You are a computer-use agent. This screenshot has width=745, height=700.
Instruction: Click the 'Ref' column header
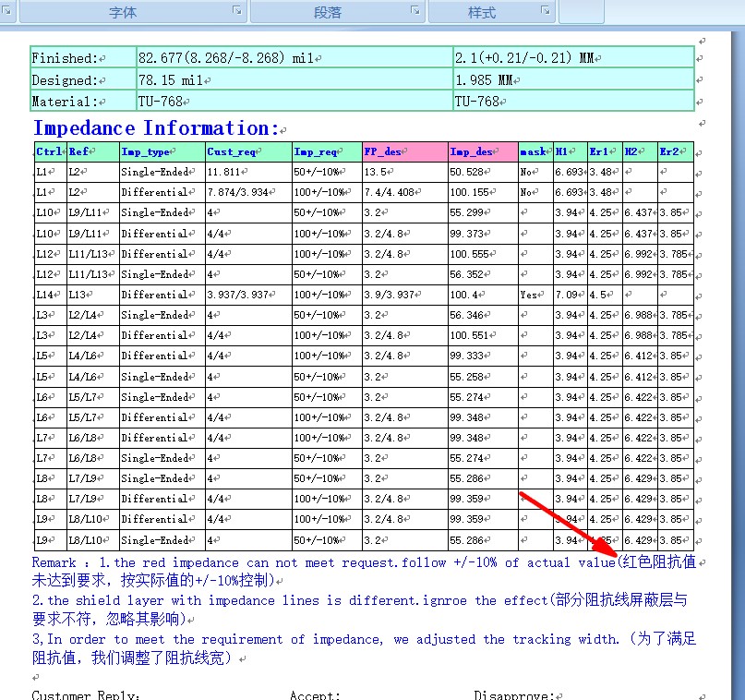pyautogui.click(x=93, y=151)
